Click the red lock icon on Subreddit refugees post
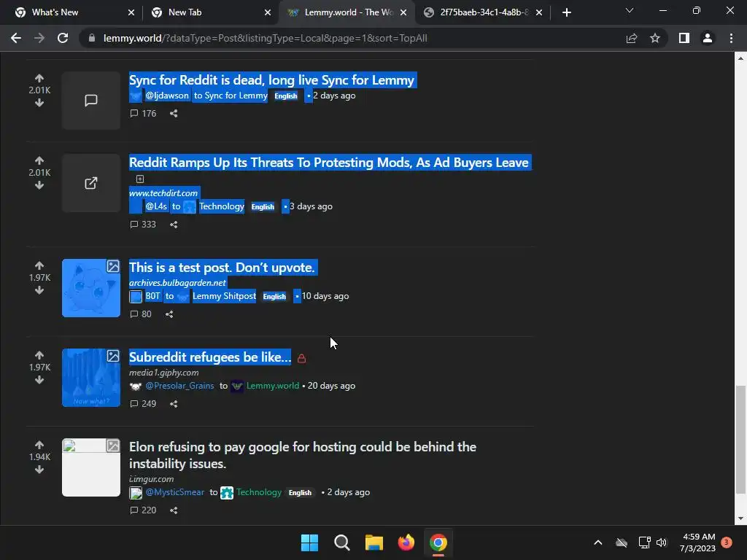Image resolution: width=747 pixels, height=560 pixels. (301, 358)
